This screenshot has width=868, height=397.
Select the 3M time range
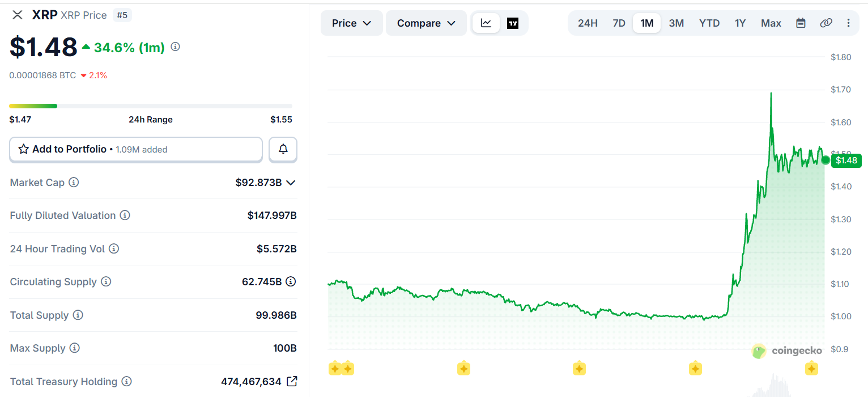tap(676, 23)
